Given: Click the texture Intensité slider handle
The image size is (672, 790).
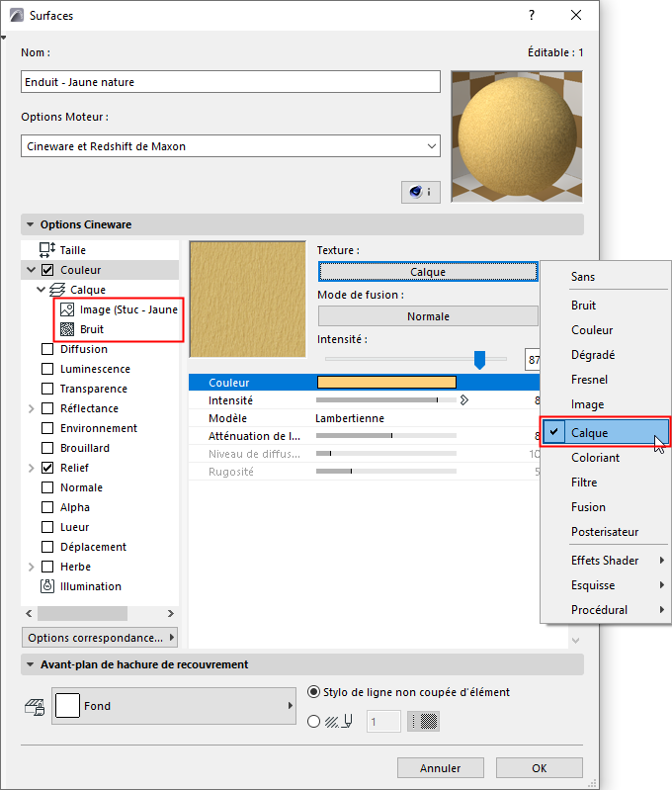Looking at the screenshot, I should pos(479,360).
